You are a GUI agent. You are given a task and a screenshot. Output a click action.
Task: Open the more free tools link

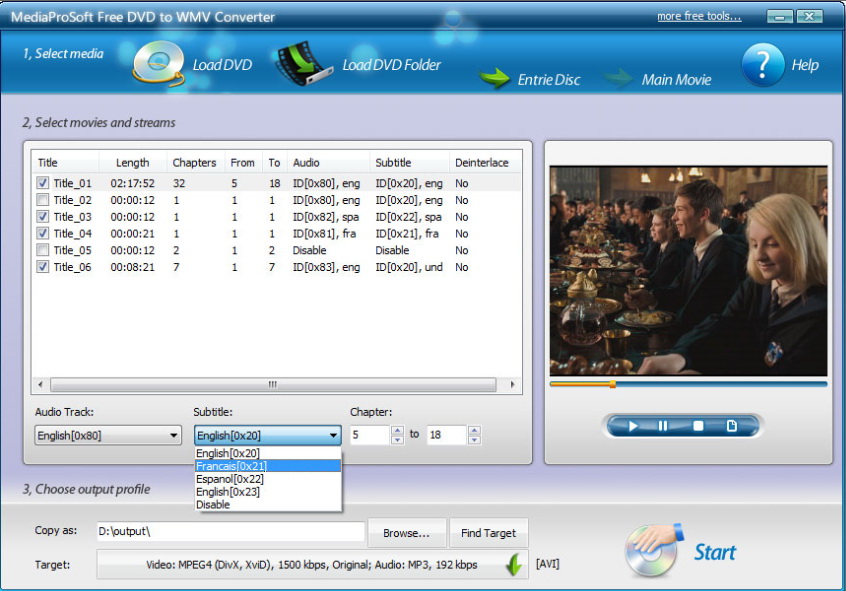pyautogui.click(x=699, y=16)
